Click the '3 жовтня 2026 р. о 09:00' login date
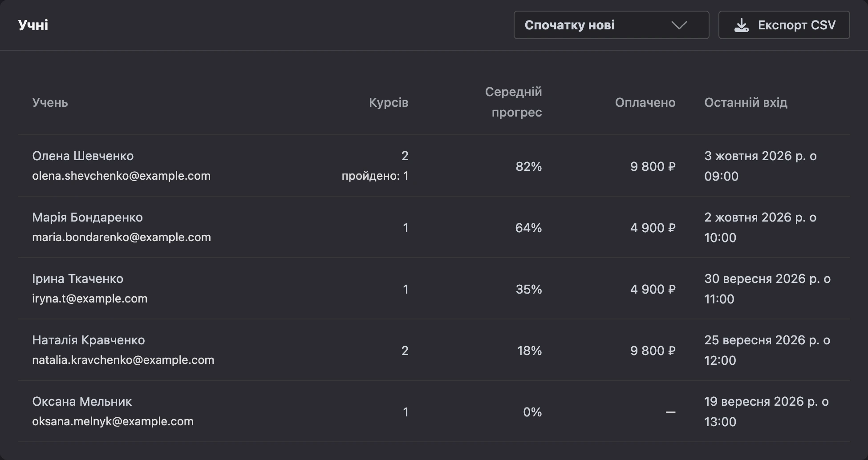868x460 pixels. click(760, 166)
